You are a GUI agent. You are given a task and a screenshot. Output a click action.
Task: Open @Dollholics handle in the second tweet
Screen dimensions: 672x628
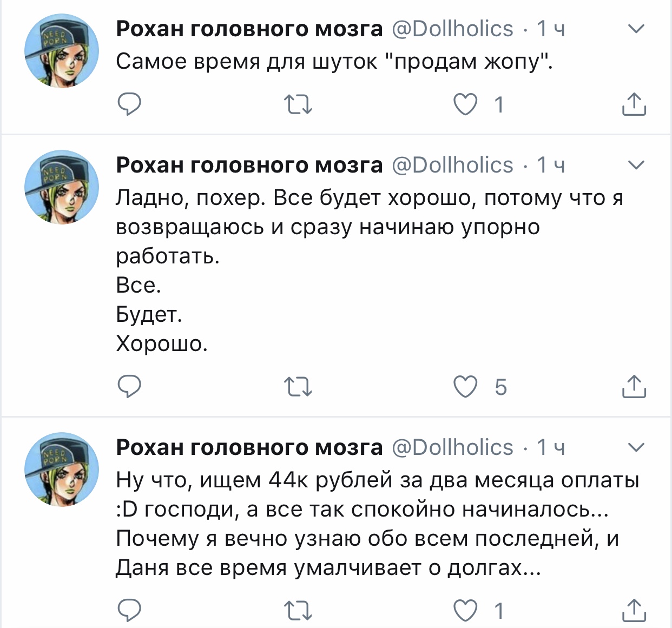[452, 165]
